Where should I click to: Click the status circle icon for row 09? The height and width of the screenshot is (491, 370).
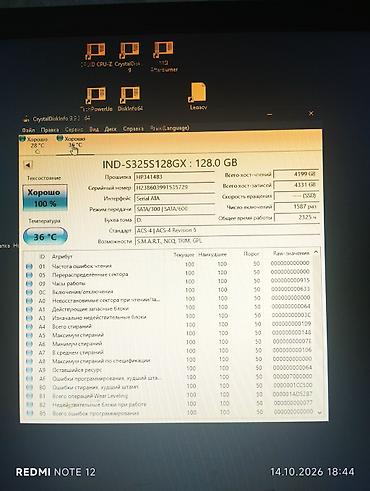pyautogui.click(x=29, y=283)
